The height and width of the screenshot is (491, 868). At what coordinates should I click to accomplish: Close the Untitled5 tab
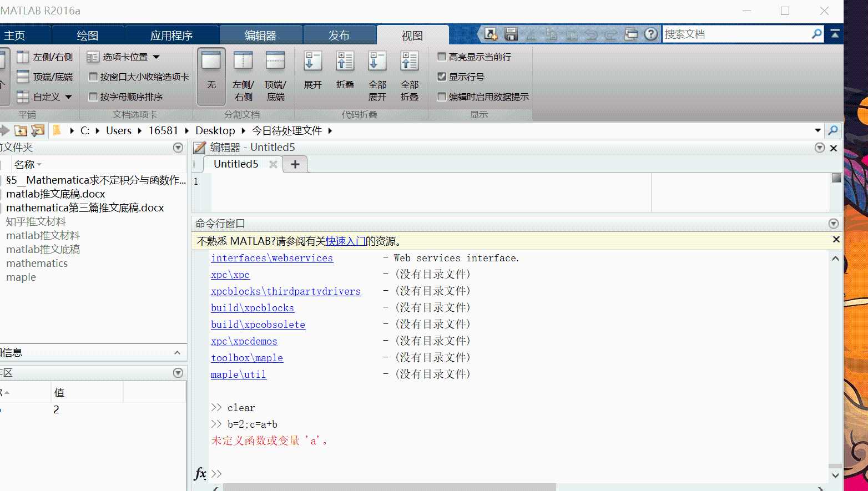click(x=273, y=164)
